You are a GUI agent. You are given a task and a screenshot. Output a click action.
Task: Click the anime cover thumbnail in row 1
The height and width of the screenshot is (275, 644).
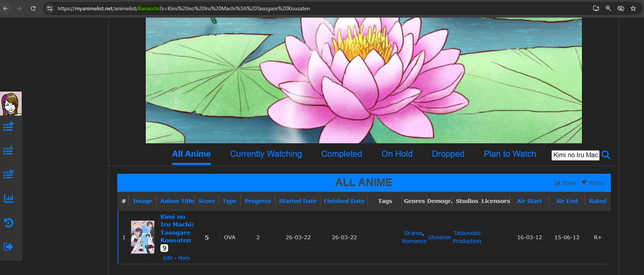143,237
